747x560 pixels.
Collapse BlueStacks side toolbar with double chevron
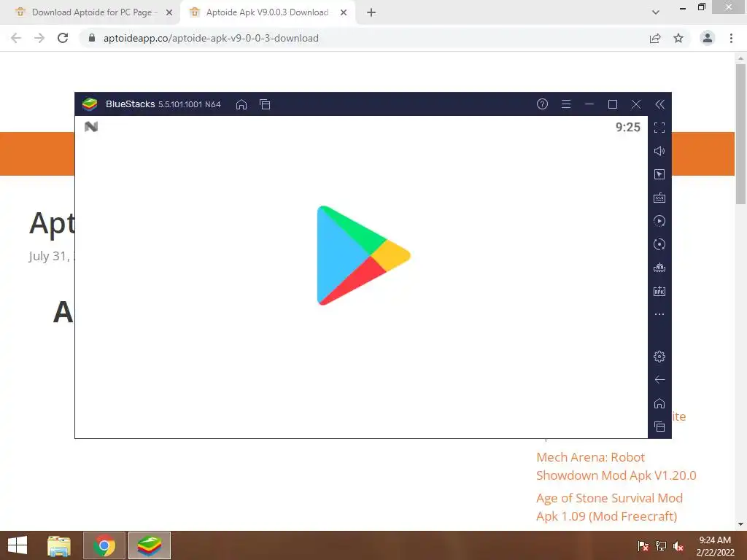point(659,104)
